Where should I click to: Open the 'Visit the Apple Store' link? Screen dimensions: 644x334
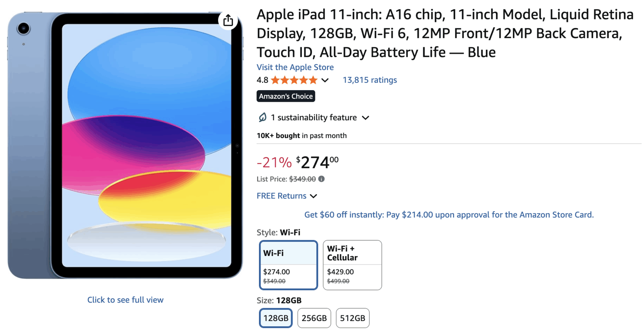(x=295, y=67)
